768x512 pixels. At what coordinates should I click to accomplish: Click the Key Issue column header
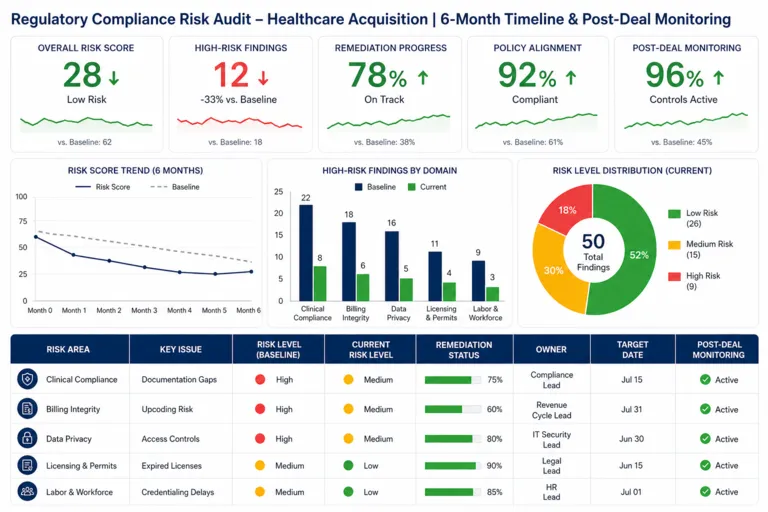point(181,349)
